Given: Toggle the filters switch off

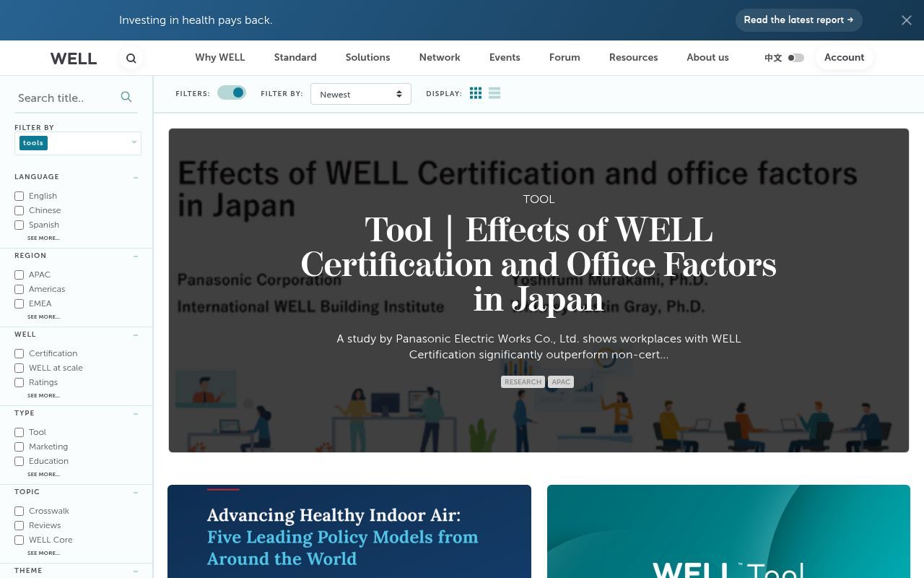Looking at the screenshot, I should tap(232, 92).
